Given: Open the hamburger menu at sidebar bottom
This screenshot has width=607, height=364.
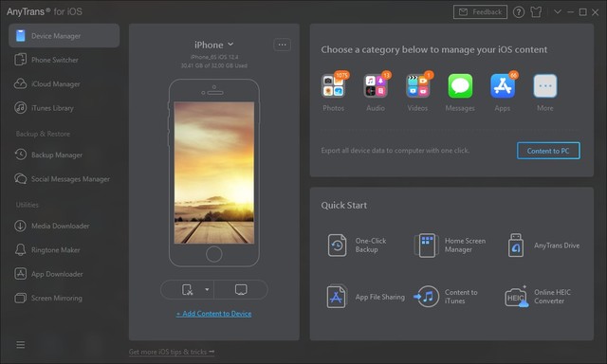Looking at the screenshot, I should click(x=21, y=345).
